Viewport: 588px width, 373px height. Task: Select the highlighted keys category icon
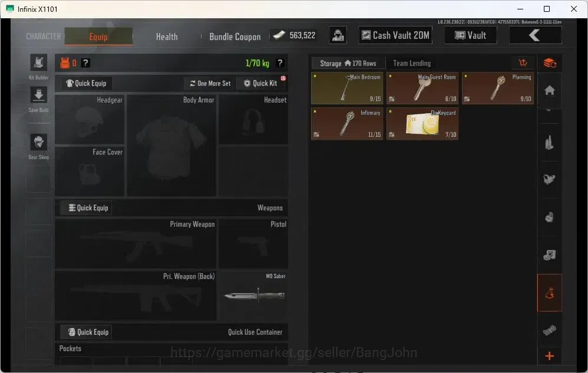(550, 293)
